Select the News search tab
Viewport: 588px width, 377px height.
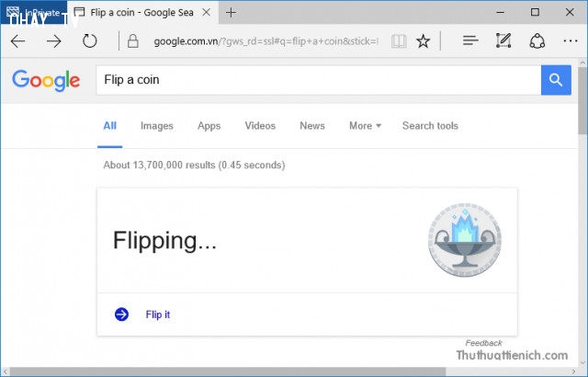pyautogui.click(x=312, y=126)
